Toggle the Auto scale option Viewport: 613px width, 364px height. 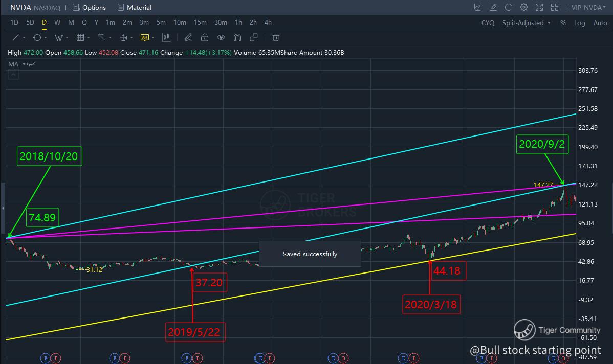pyautogui.click(x=600, y=22)
